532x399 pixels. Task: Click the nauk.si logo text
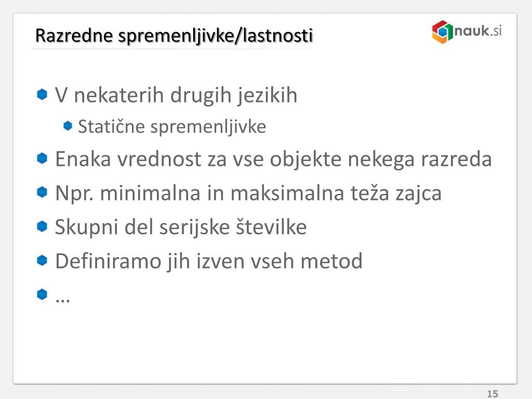[x=478, y=31]
